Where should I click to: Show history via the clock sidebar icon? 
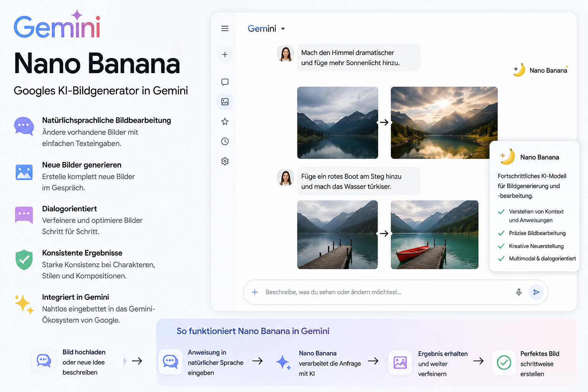[225, 142]
